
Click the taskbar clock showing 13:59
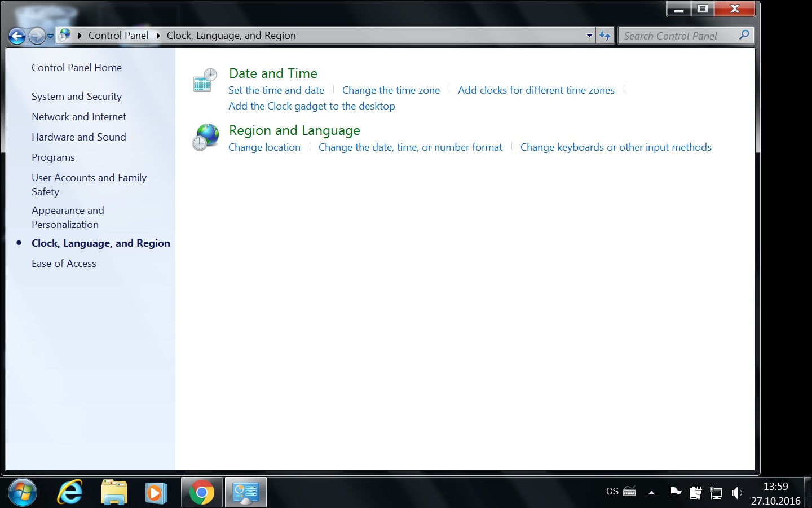click(x=776, y=493)
